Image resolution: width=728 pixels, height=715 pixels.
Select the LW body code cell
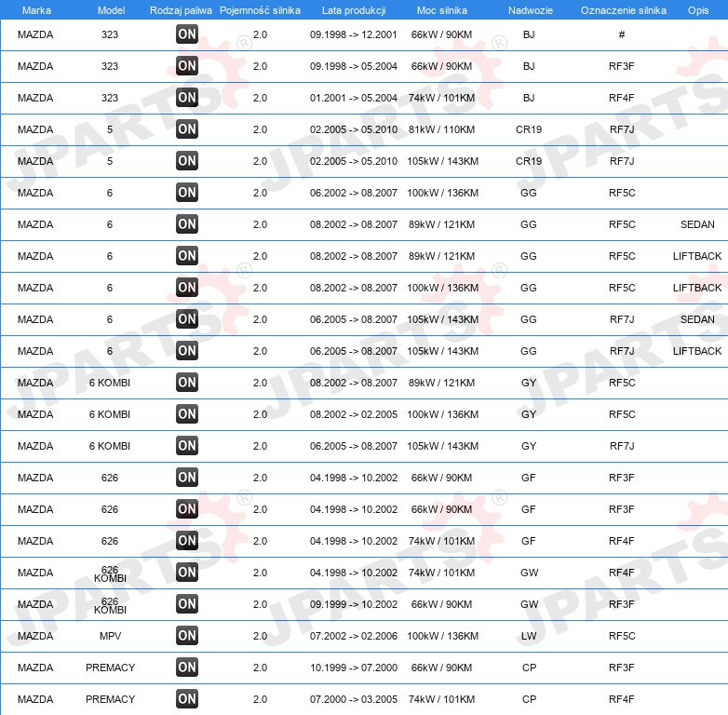pyautogui.click(x=529, y=636)
